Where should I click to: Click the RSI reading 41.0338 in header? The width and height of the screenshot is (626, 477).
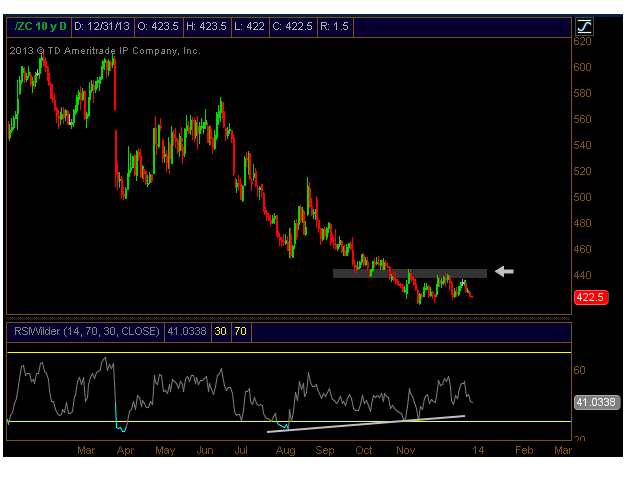coord(187,331)
